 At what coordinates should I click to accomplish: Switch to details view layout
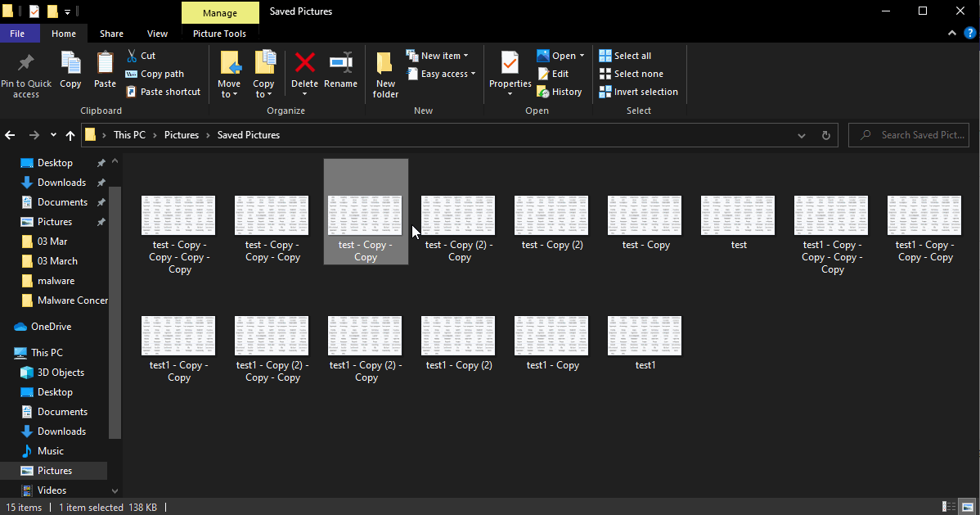[949, 507]
